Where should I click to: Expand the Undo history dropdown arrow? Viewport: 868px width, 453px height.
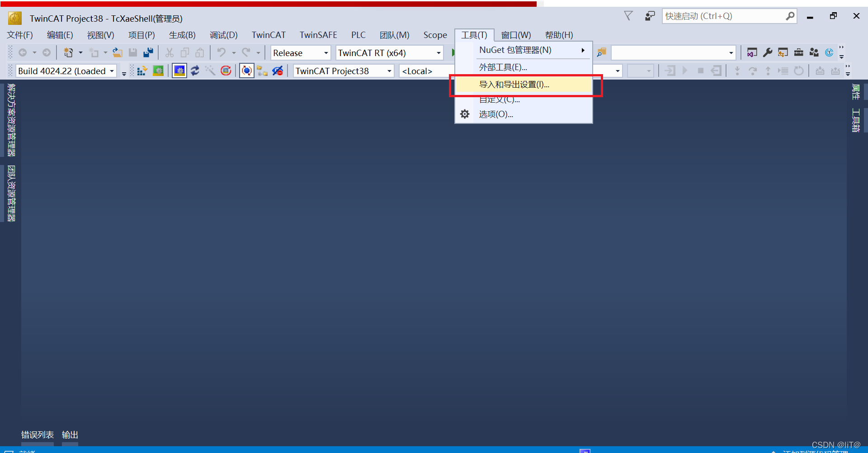(x=234, y=53)
